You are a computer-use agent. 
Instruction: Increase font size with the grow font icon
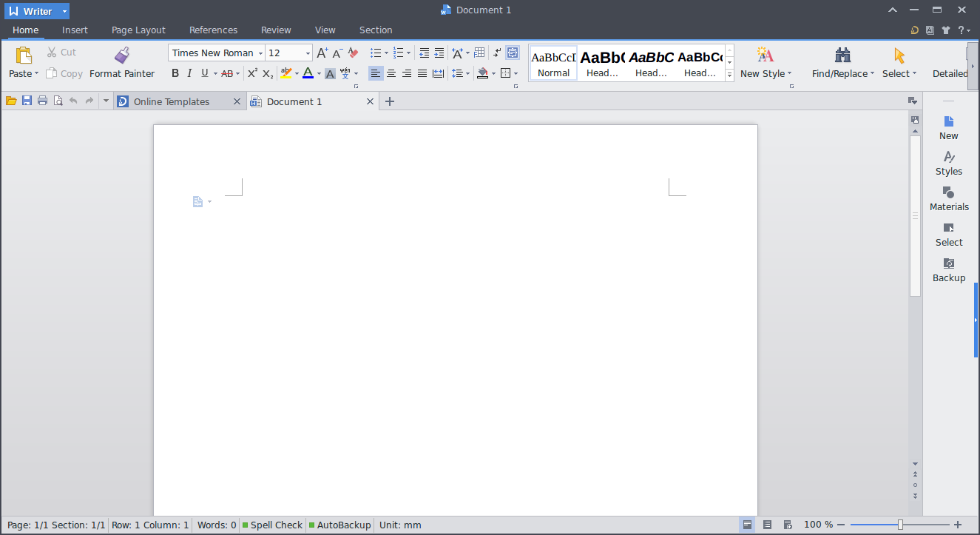[322, 53]
